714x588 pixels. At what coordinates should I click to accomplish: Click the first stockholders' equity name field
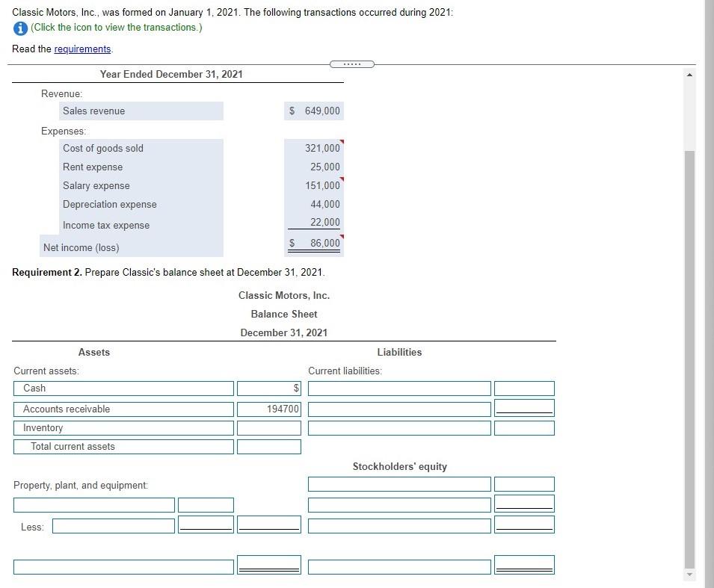(x=399, y=484)
